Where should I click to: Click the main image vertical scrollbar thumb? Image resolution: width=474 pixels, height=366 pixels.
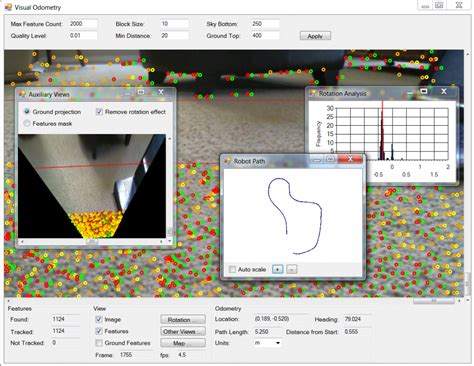pyautogui.click(x=467, y=283)
